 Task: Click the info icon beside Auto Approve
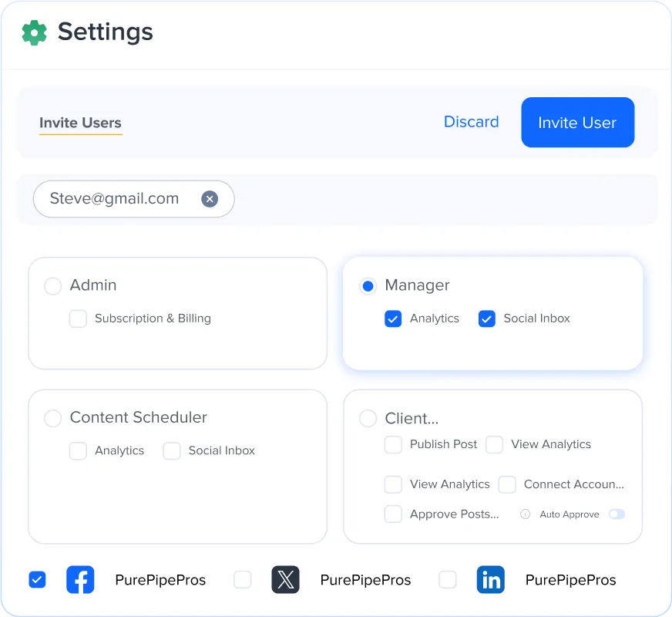tap(525, 514)
